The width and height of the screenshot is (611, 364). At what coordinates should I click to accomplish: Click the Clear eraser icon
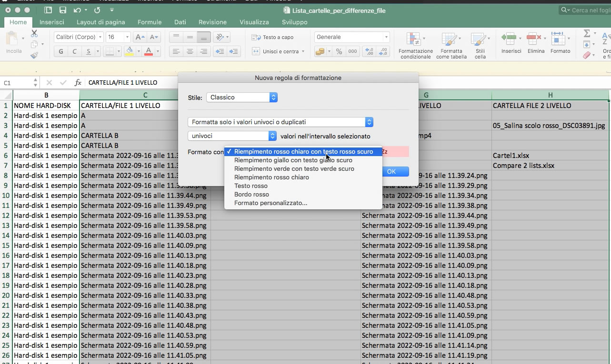pos(587,55)
